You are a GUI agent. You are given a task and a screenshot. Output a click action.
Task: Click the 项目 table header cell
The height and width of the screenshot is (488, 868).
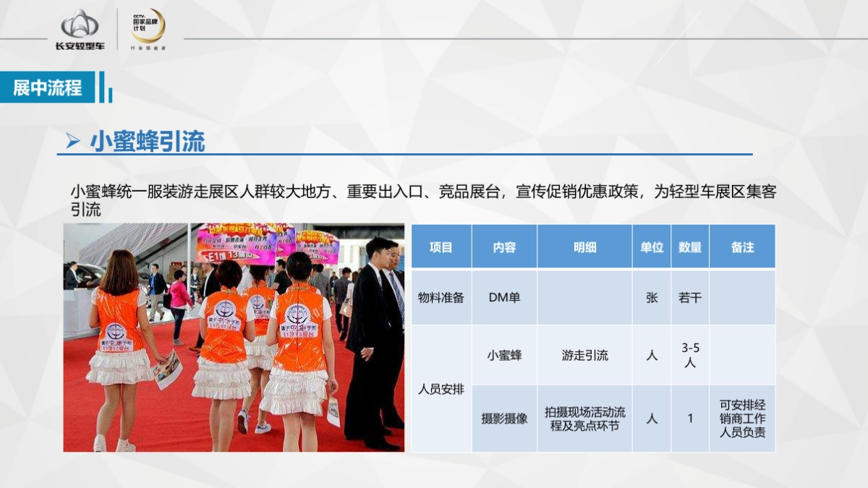click(x=441, y=247)
